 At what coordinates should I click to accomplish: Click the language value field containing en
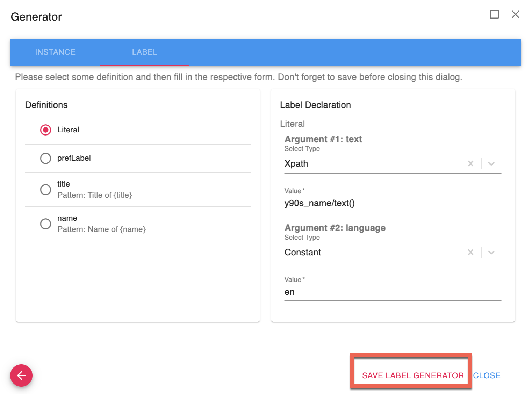(392, 292)
